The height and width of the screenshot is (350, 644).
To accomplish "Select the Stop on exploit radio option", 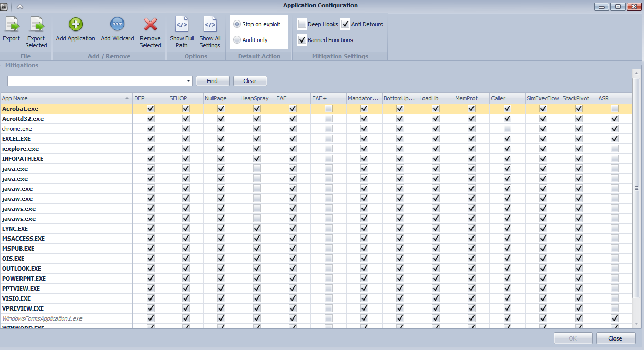I will [x=237, y=24].
